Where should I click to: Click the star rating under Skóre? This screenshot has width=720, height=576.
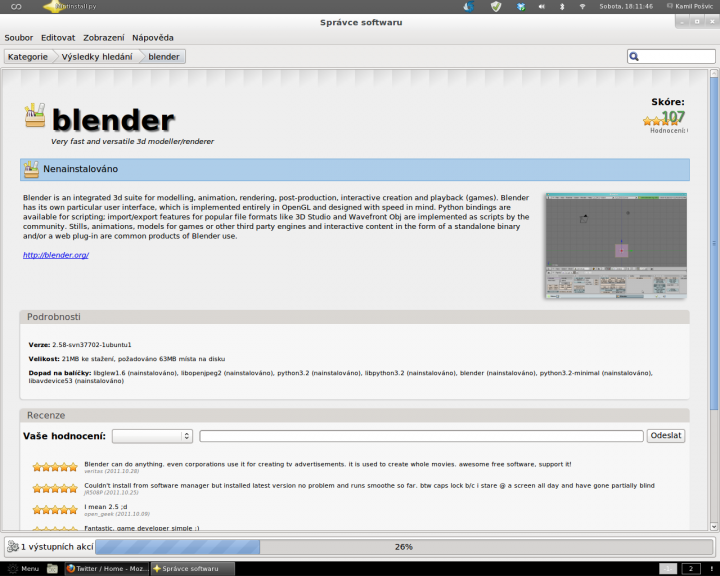tap(660, 121)
